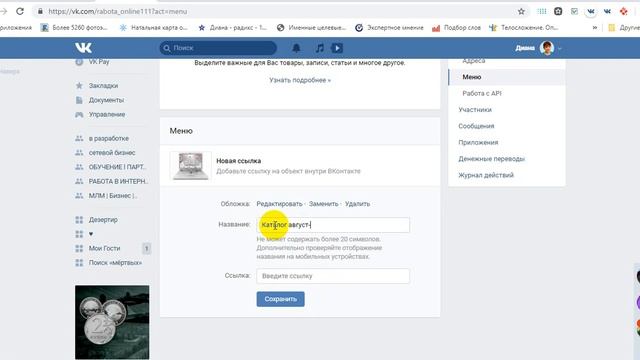
Task: Click the coins advertisement image
Action: pyautogui.click(x=112, y=322)
